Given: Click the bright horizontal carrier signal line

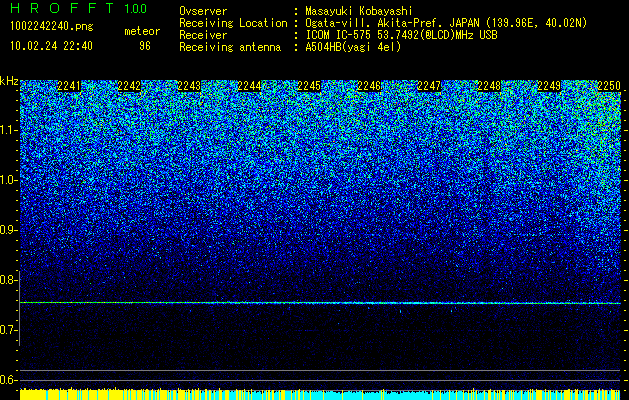Looking at the screenshot, I should [x=320, y=303].
